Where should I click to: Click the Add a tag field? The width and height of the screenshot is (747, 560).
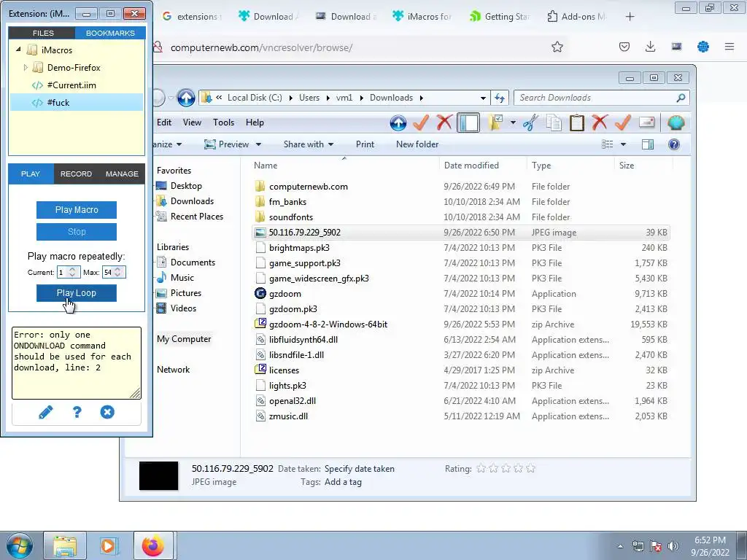pyautogui.click(x=343, y=482)
